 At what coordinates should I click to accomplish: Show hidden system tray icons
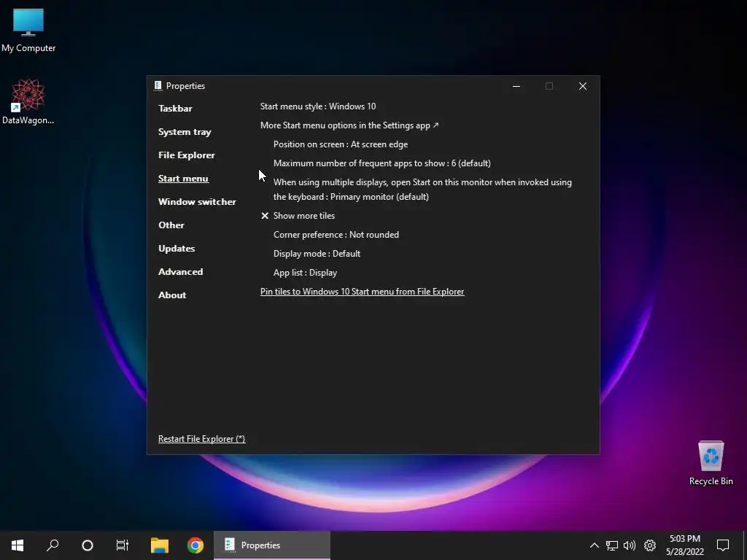[594, 545]
